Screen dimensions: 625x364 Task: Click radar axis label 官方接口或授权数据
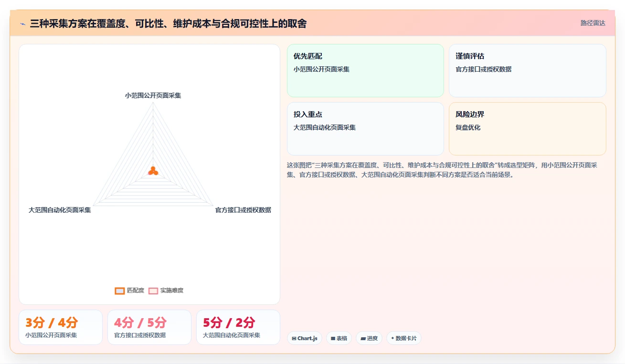(243, 210)
